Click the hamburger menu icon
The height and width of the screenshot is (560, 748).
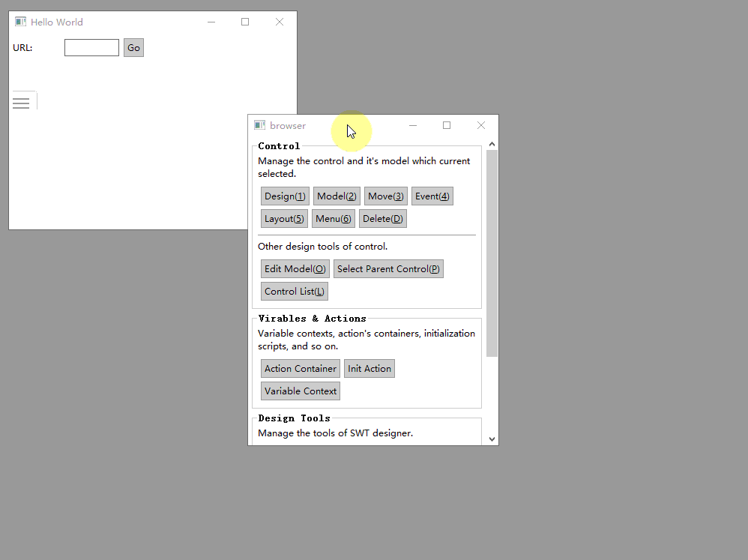pos(21,103)
